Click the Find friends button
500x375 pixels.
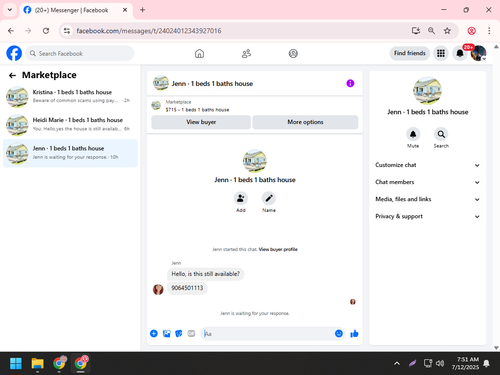click(410, 53)
